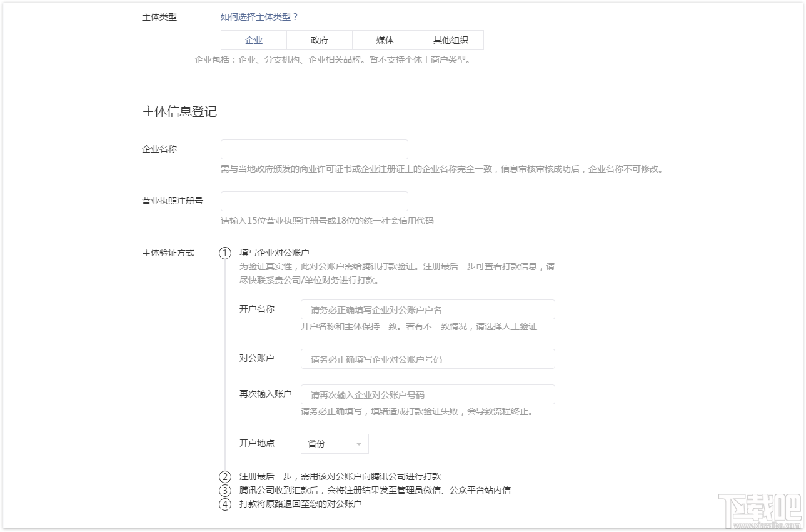This screenshot has width=806, height=532.
Task: Click the 对公账户 account number field
Action: [428, 359]
